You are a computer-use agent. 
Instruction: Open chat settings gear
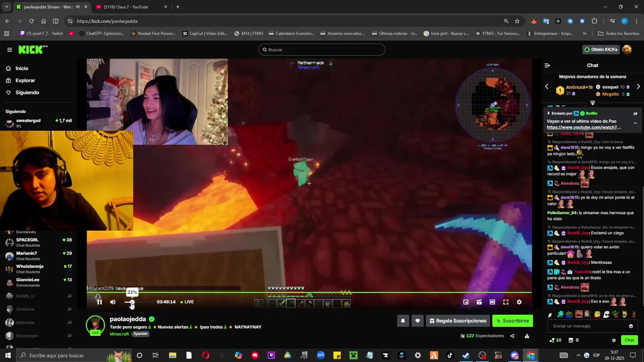pos(614,340)
